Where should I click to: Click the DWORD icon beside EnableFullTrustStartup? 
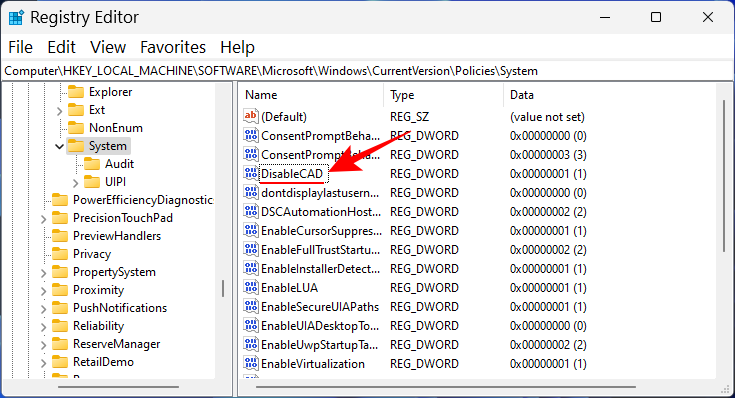coord(251,249)
